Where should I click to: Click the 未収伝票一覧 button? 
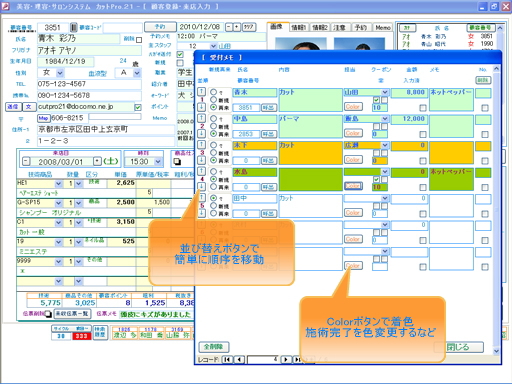pos(72,314)
